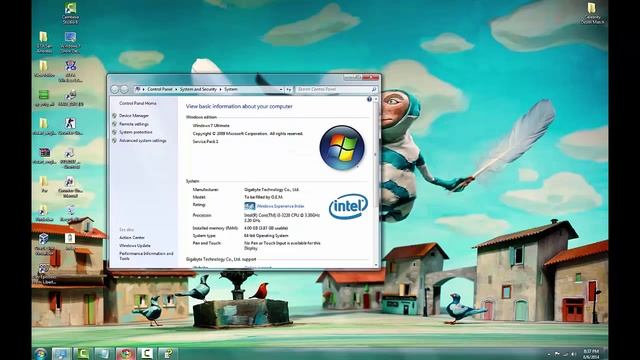Open the Camtasia Studio 8 desktop shortcut

tap(70, 12)
